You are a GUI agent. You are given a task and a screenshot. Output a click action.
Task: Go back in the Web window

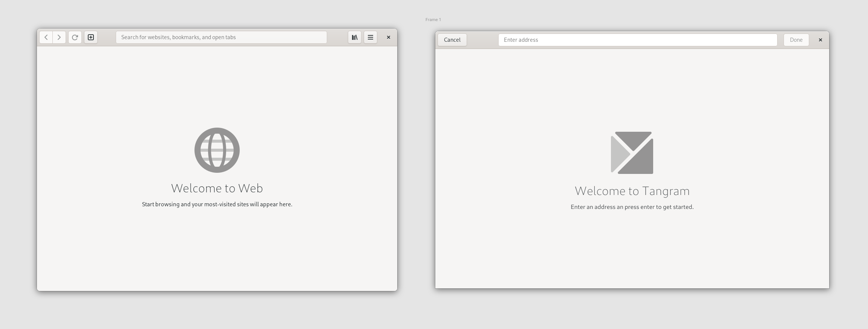[x=46, y=37]
